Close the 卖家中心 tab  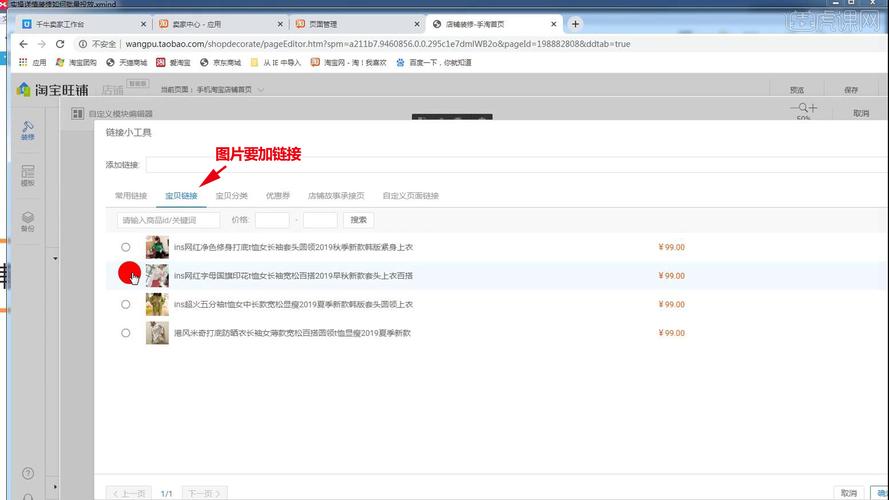point(280,24)
